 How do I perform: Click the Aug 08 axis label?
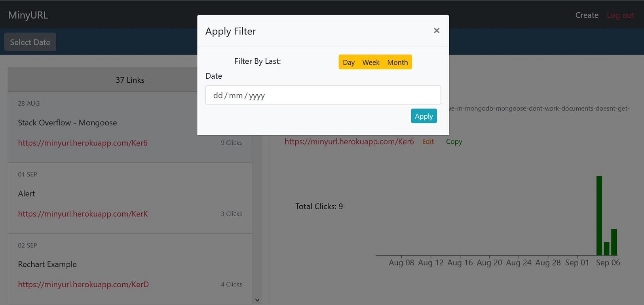coord(401,263)
